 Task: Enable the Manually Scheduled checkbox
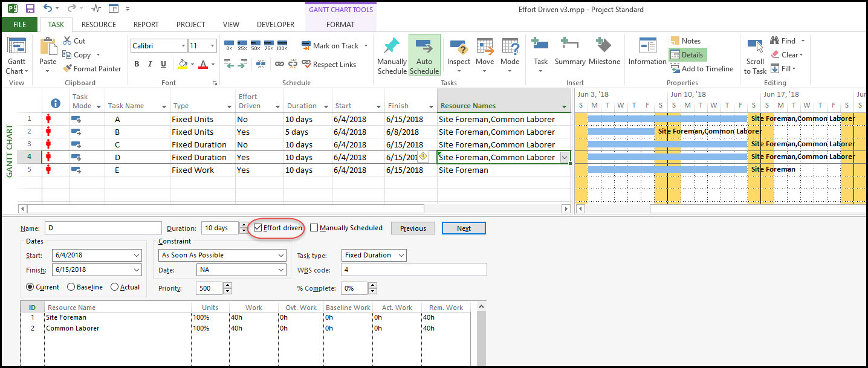point(314,228)
